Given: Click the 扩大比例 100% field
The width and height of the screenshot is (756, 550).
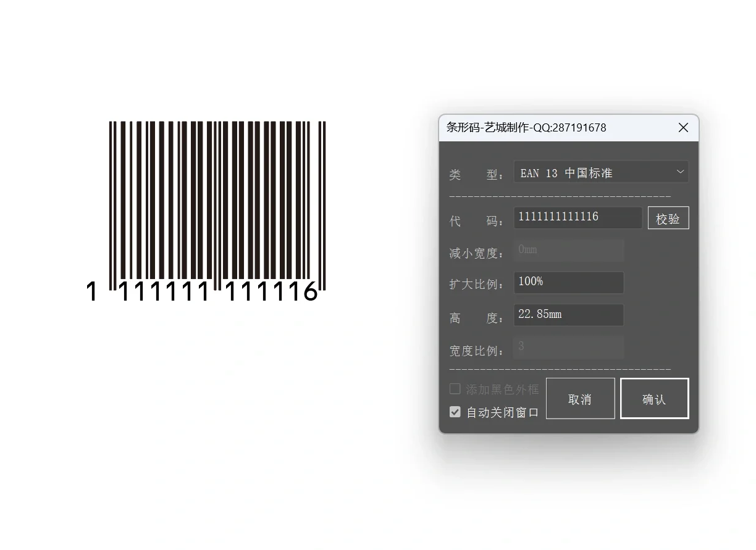Looking at the screenshot, I should (x=569, y=282).
